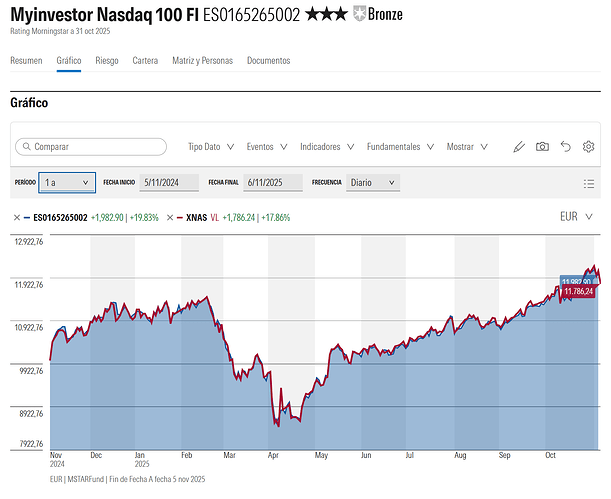Open the Fundamentales dropdown
Image resolution: width=611 pixels, height=499 pixels.
coord(400,147)
